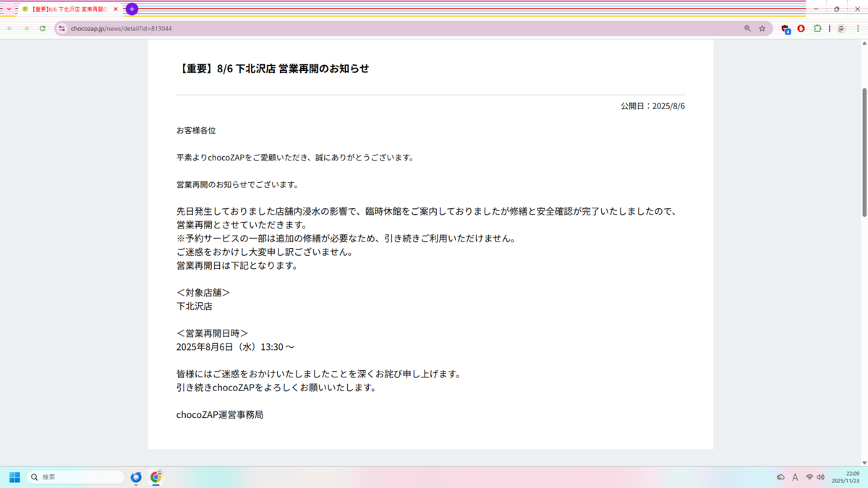The height and width of the screenshot is (488, 868).
Task: Minimize the browser window
Action: pyautogui.click(x=816, y=9)
